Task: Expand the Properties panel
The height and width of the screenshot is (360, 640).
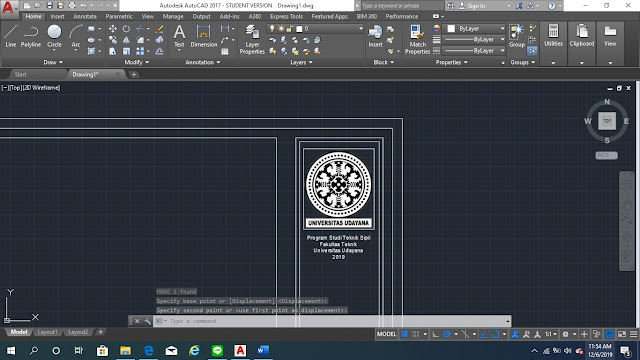Action: (x=451, y=62)
